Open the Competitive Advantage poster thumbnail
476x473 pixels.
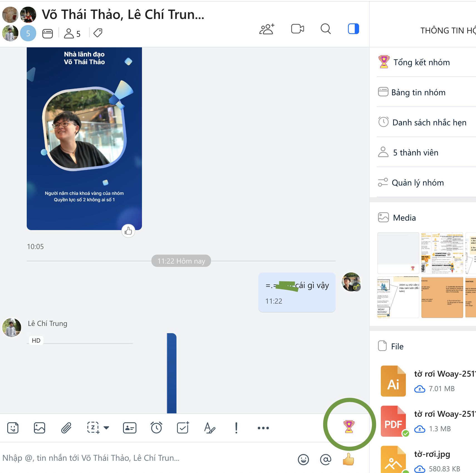click(442, 253)
